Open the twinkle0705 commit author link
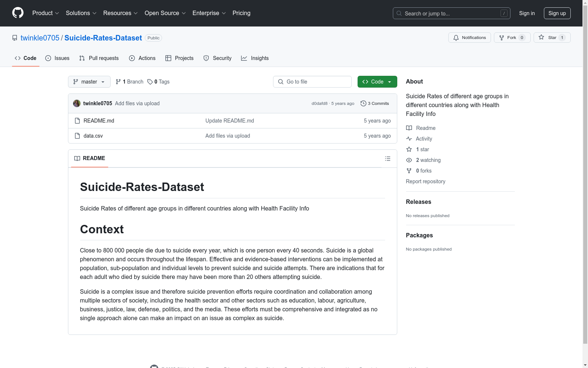This screenshot has width=588, height=368. pos(98,103)
